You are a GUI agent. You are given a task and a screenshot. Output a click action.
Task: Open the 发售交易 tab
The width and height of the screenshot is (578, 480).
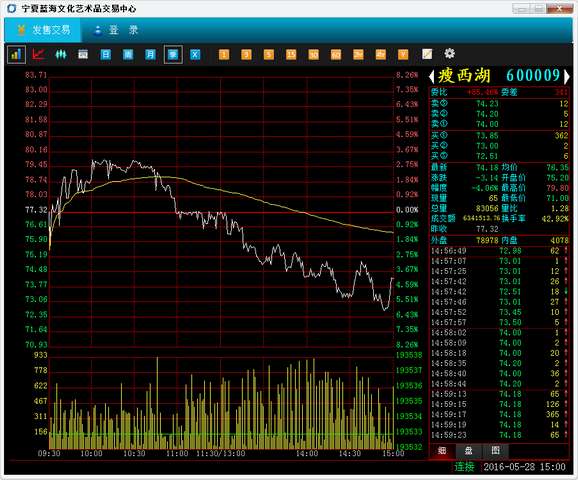point(43,30)
